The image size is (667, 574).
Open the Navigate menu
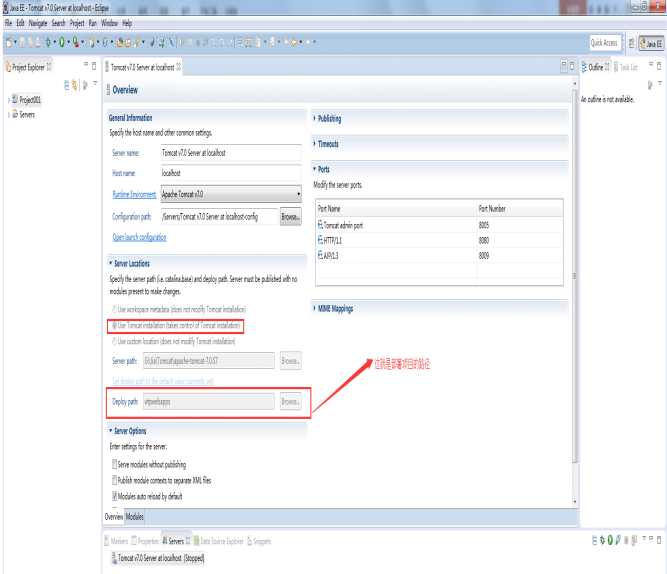(x=38, y=23)
